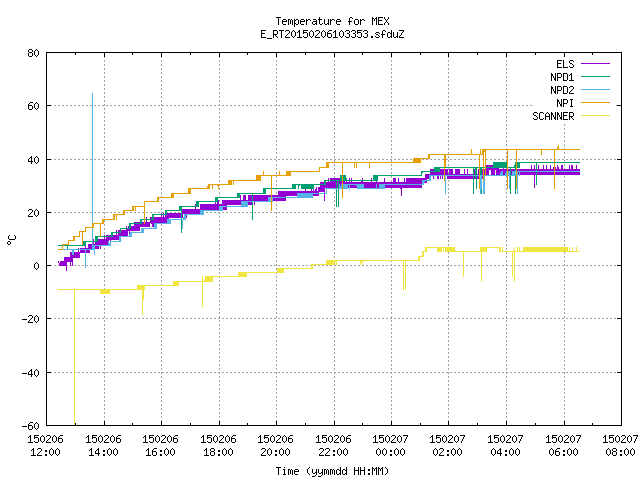Click the orange NPI legend line sample
Viewport: 640px width, 480px height.
(x=596, y=103)
